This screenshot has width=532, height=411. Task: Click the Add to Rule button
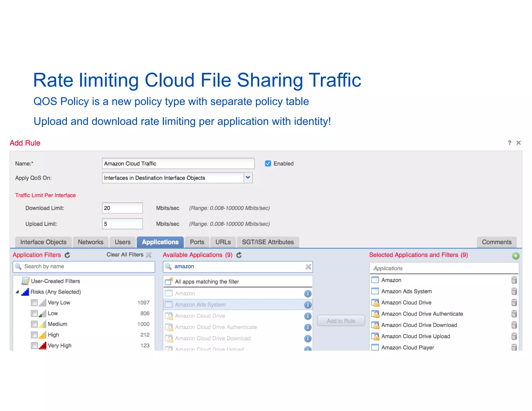[x=341, y=321]
